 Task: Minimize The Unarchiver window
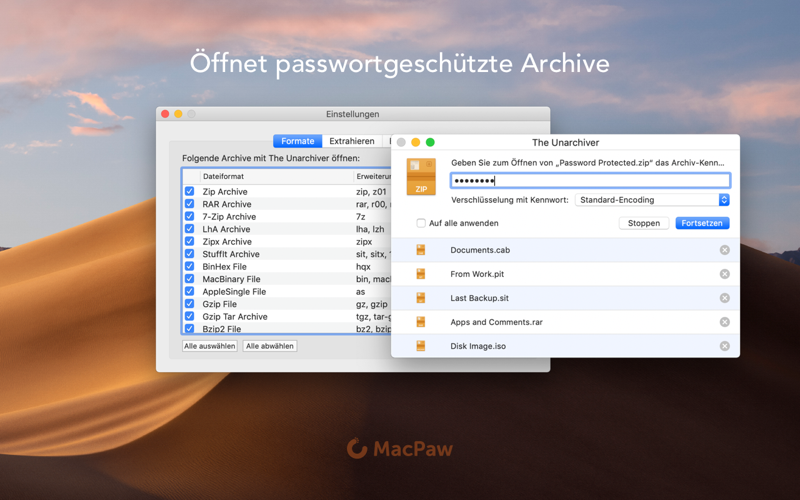click(415, 142)
